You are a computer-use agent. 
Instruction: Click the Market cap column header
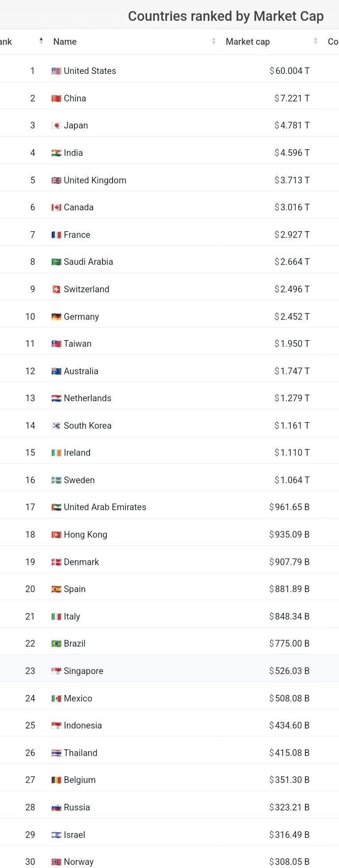click(x=248, y=42)
